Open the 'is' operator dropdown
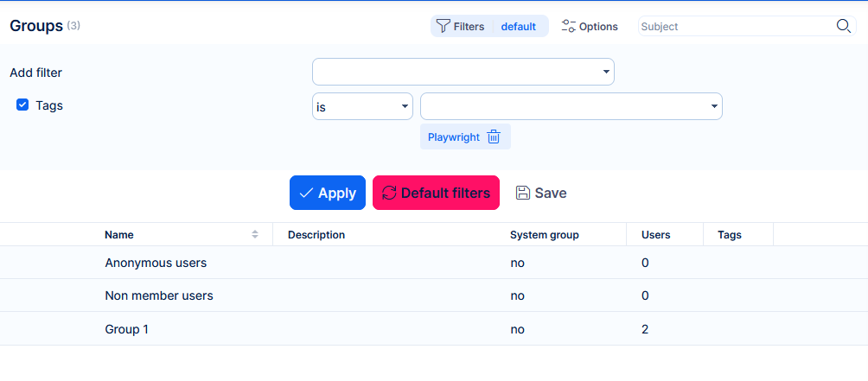 coord(362,106)
